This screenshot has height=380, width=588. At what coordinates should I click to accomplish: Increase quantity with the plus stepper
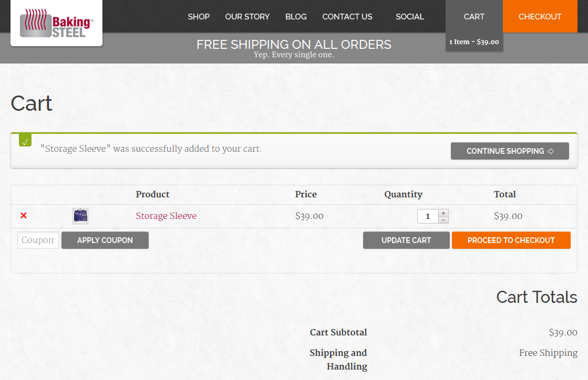coord(443,213)
